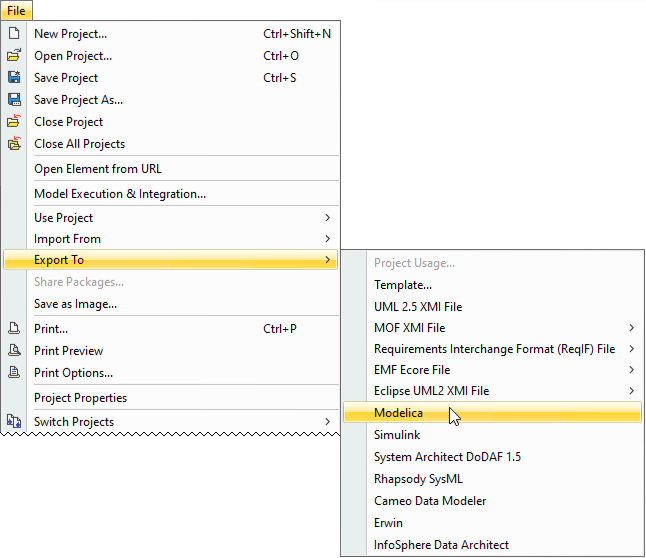Choose UML 2.5 XMI File export

pyautogui.click(x=418, y=306)
